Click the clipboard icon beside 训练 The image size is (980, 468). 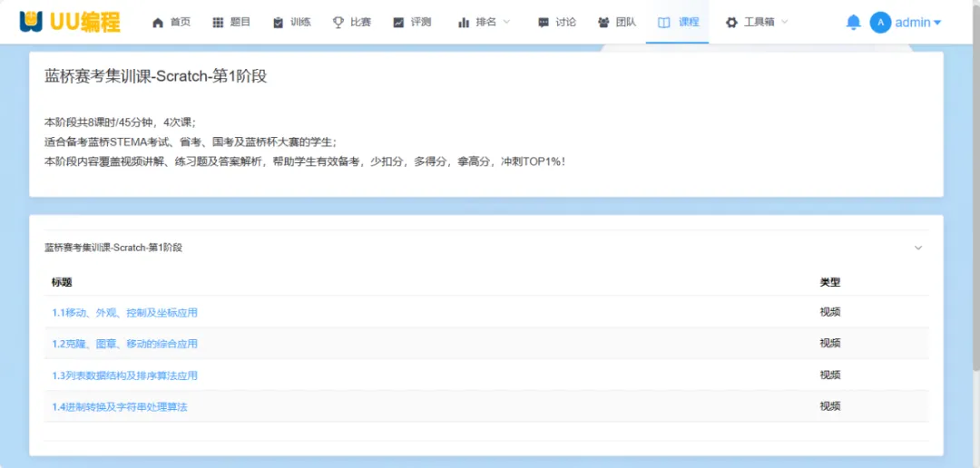click(x=279, y=23)
